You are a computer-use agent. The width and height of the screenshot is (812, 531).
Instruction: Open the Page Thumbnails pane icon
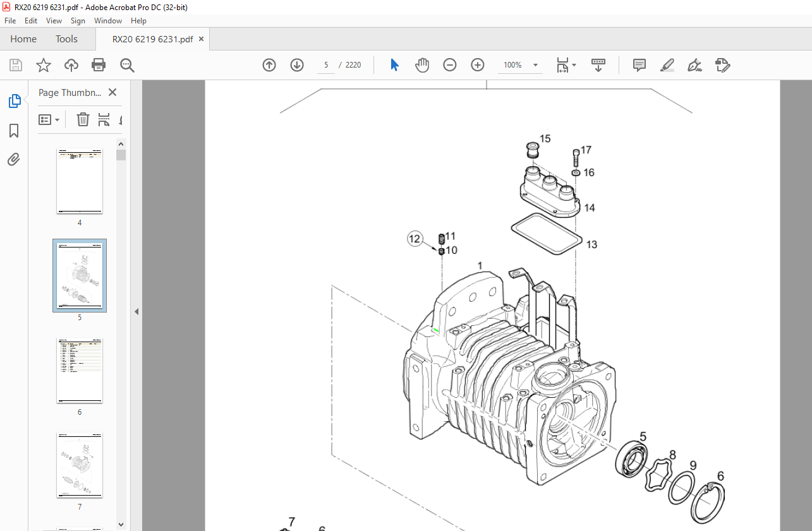click(14, 101)
